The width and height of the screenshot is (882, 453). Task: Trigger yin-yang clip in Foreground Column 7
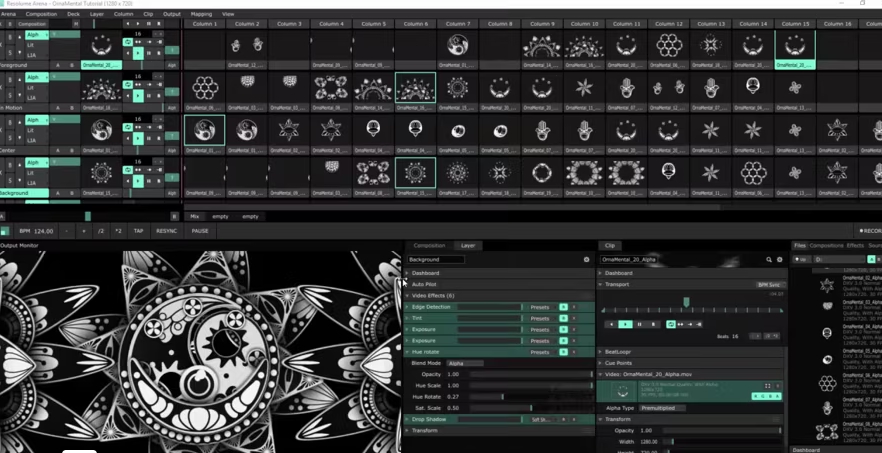[458, 44]
